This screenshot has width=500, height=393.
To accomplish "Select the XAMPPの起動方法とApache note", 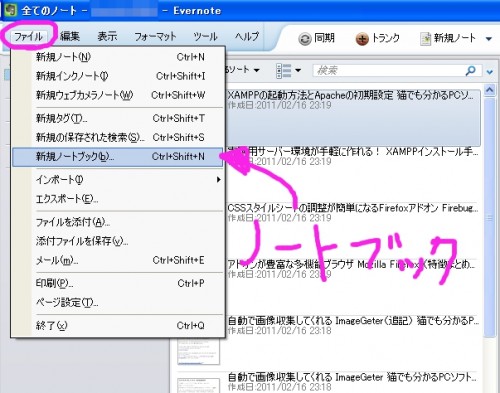I will click(353, 117).
